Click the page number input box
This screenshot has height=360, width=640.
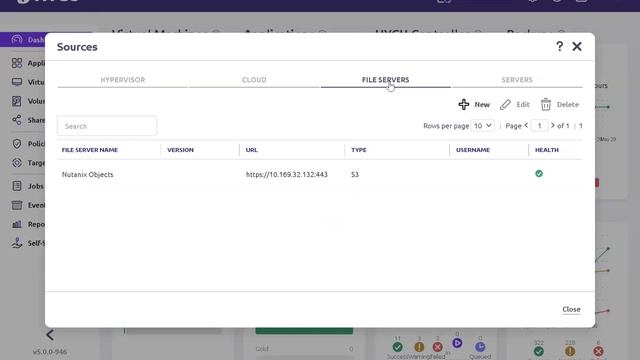pos(539,126)
